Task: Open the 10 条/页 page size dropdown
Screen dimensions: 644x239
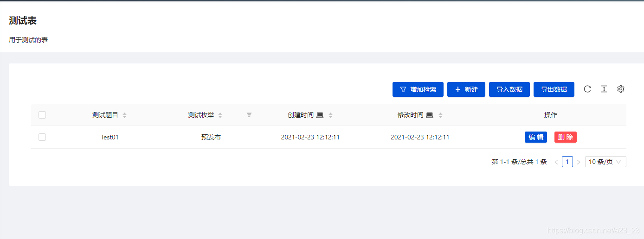Action: (x=605, y=162)
